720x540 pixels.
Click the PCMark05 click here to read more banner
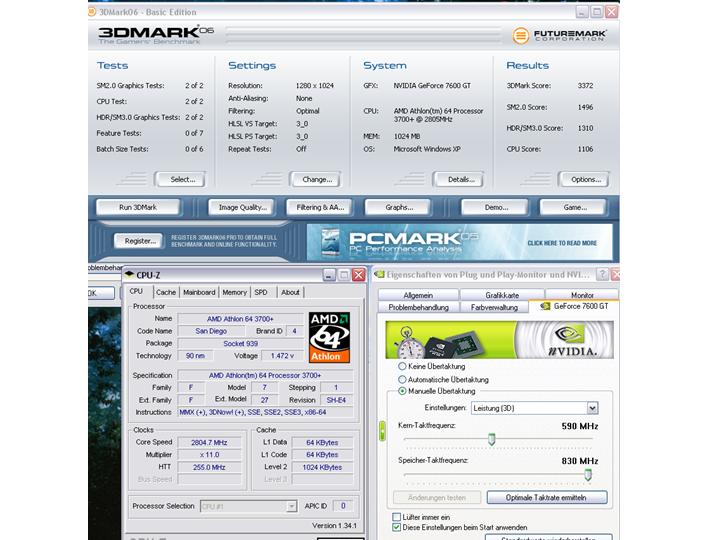tap(460, 242)
